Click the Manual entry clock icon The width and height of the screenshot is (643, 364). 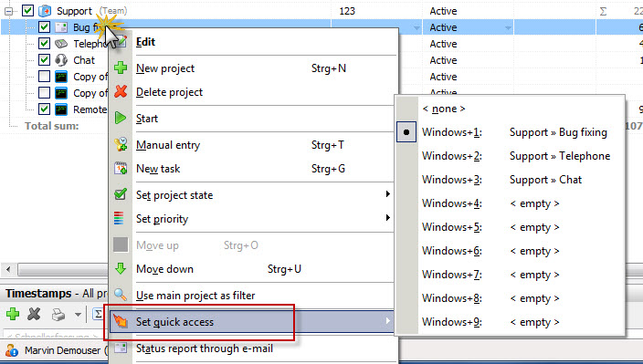[x=121, y=144]
